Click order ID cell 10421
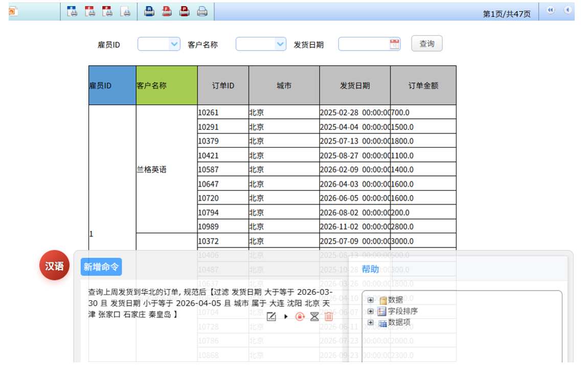The height and width of the screenshot is (366, 588). pyautogui.click(x=223, y=156)
